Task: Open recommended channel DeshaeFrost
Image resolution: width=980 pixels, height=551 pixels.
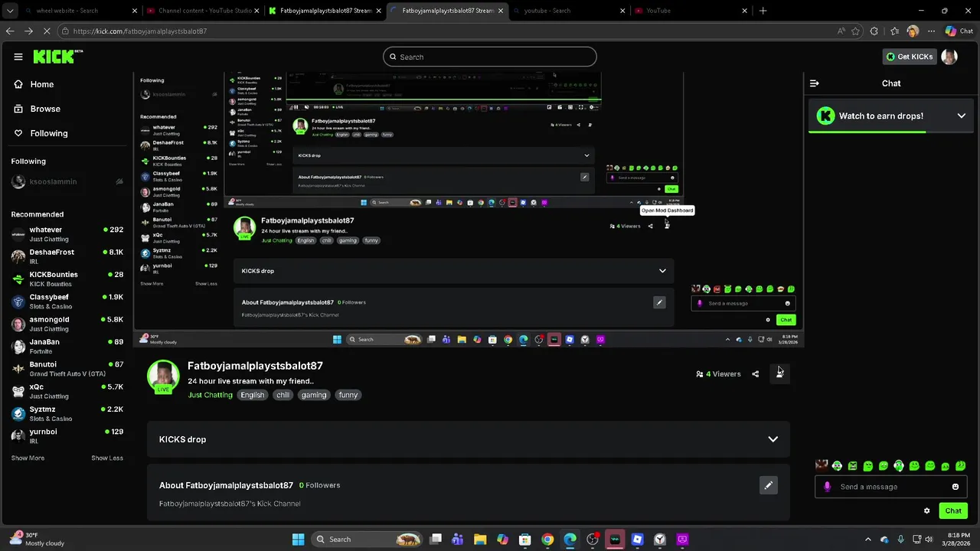Action: click(x=67, y=256)
